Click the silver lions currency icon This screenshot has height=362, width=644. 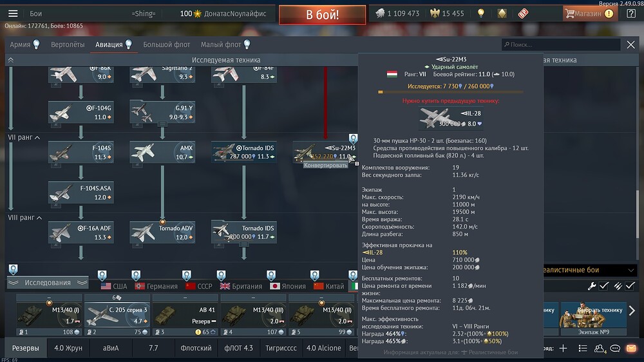point(380,13)
